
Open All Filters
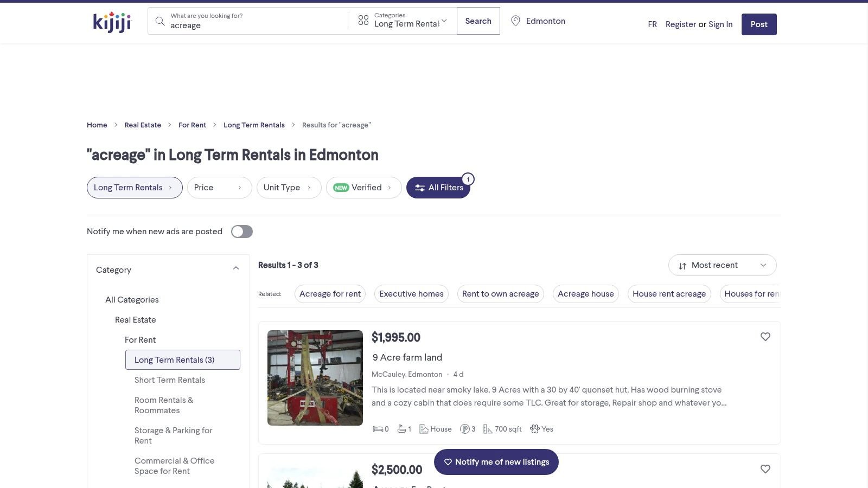[438, 188]
